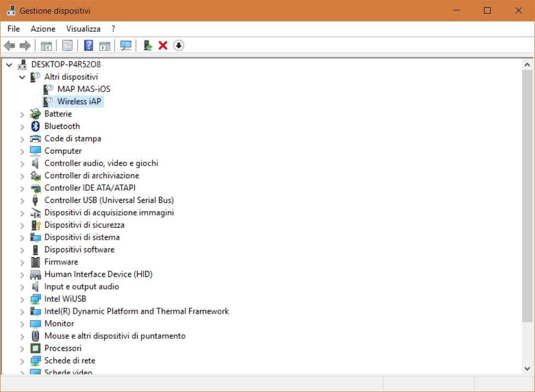Expand the Input e output audio category
535x392 pixels.
22,287
